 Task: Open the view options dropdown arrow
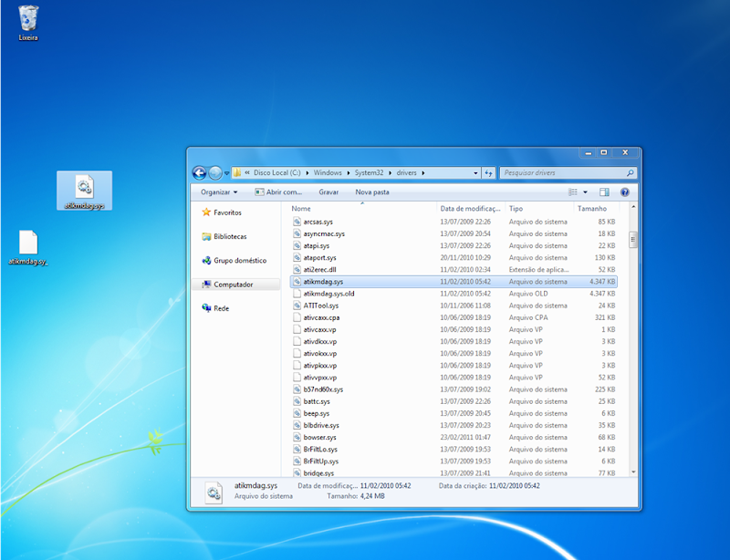tap(585, 192)
